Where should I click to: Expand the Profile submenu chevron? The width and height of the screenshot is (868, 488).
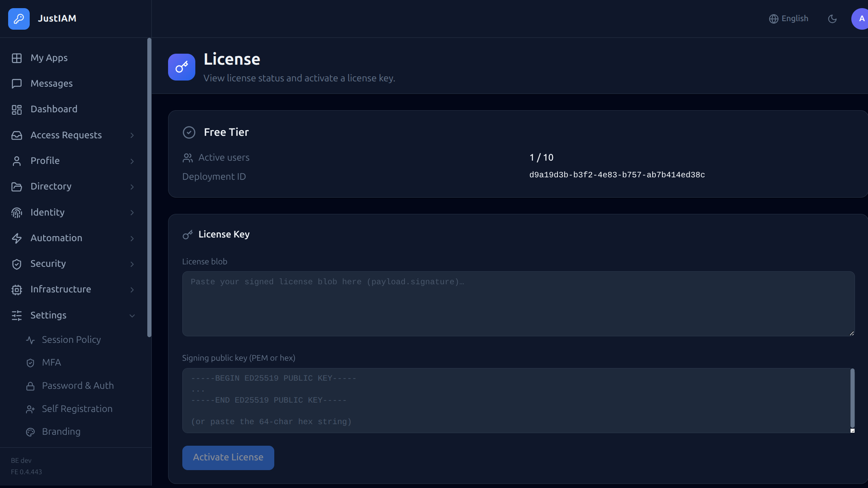[x=132, y=161]
